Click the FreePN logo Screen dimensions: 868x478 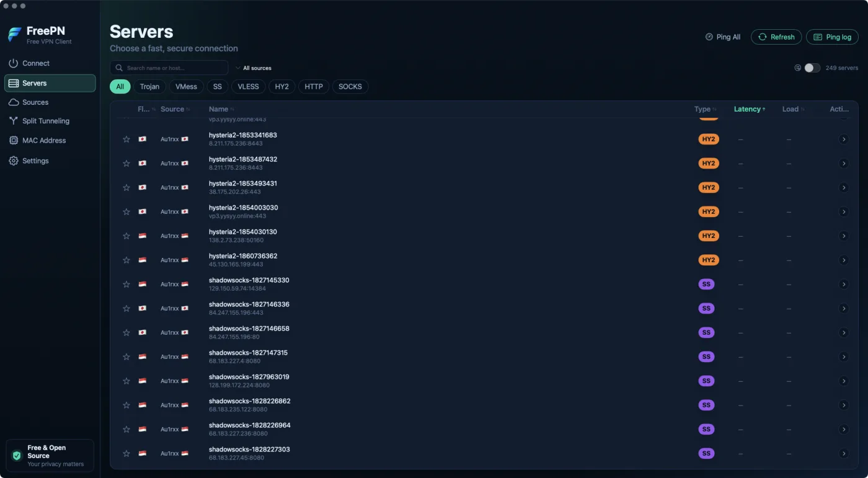pos(15,35)
